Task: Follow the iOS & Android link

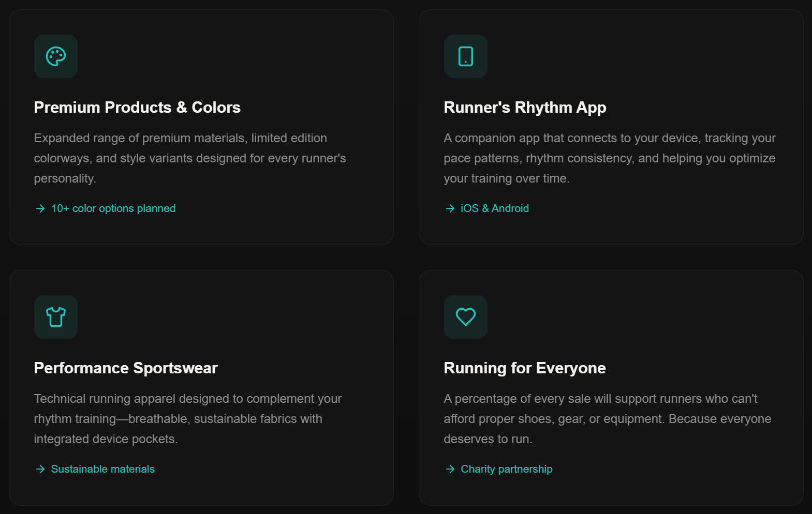Action: point(495,208)
